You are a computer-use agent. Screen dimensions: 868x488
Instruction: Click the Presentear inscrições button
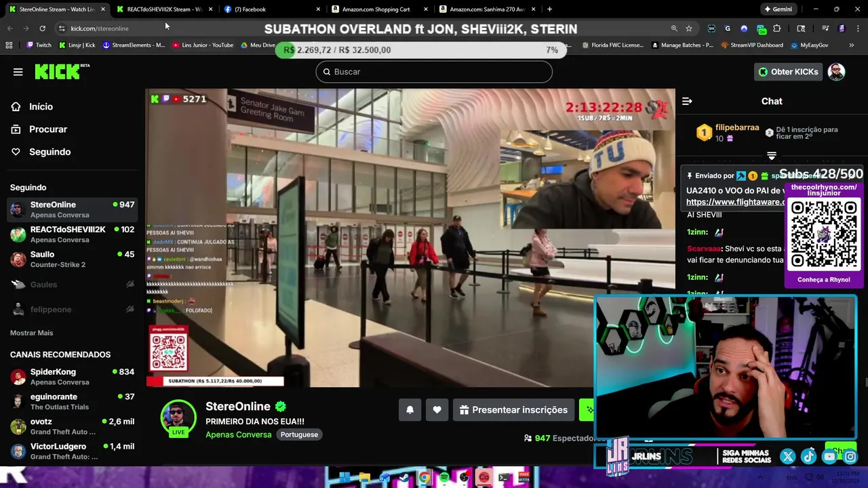pos(513,409)
